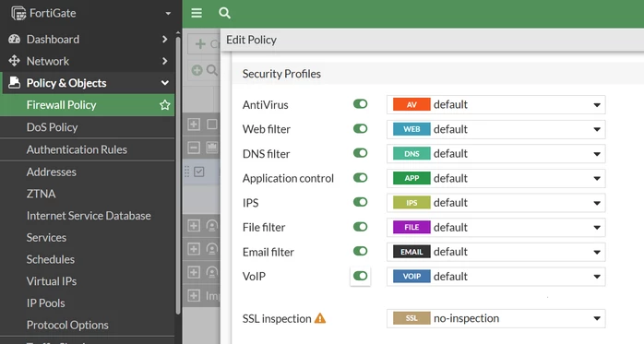Click the Policy & Objects icon
644x344 pixels.
click(x=15, y=82)
